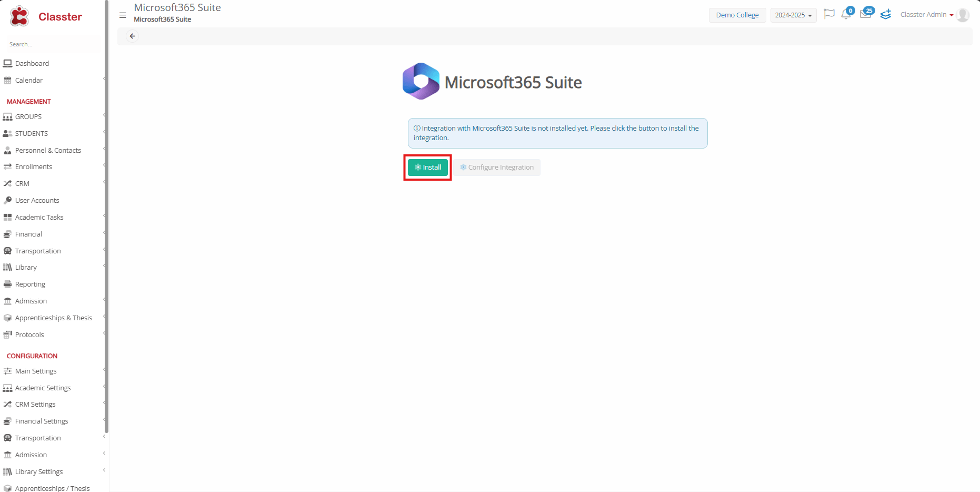Click the CONFIGURATION section heading

click(32, 356)
